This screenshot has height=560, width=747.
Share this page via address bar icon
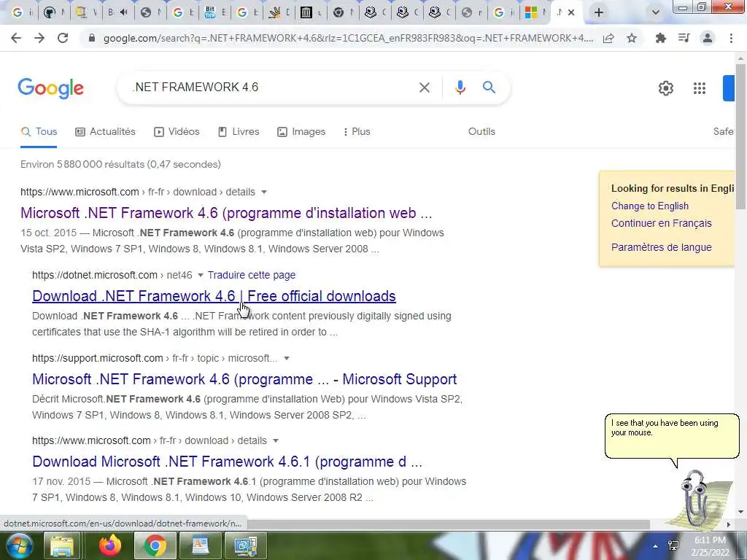(x=608, y=38)
